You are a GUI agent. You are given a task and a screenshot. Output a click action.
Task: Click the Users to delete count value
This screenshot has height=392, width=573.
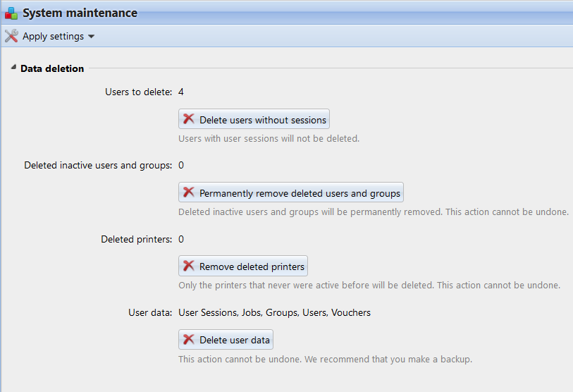pos(181,92)
